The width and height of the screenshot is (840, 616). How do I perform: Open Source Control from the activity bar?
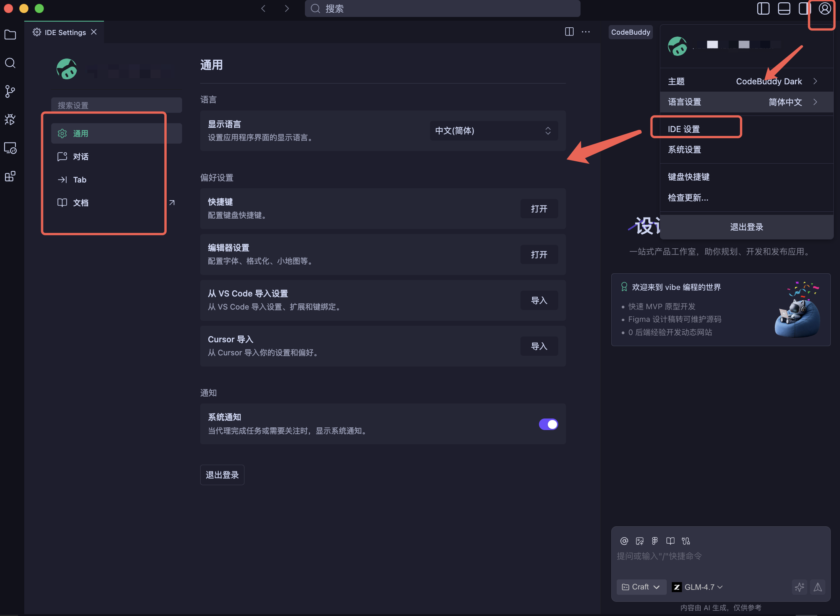pos(10,91)
